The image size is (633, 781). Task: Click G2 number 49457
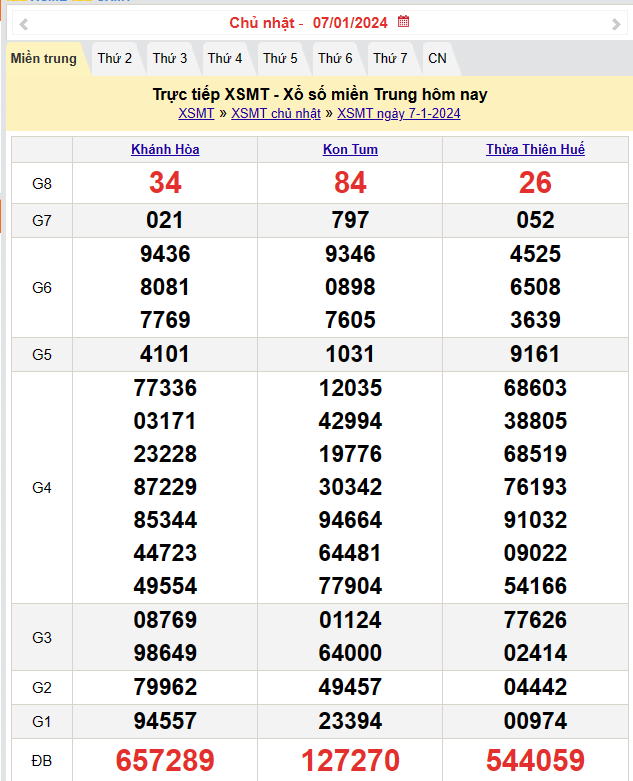[351, 687]
